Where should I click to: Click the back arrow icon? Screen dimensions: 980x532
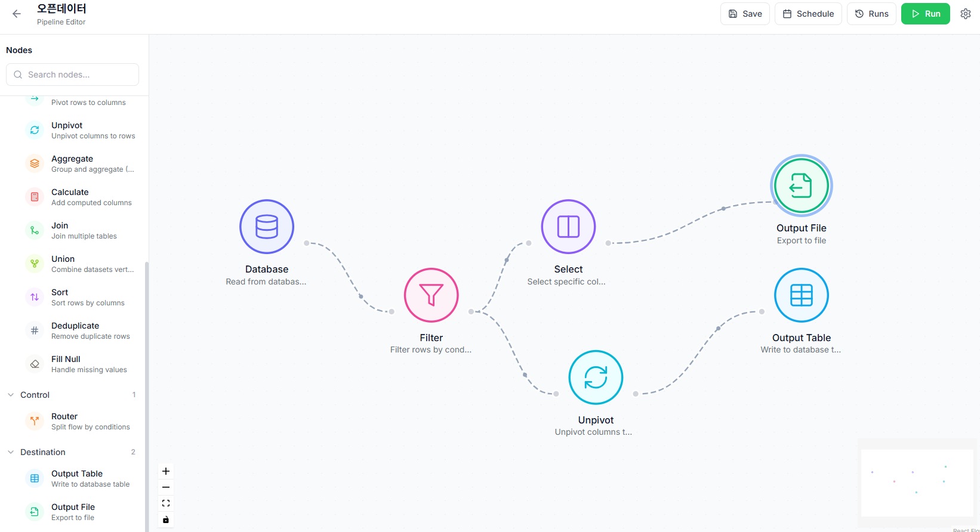(17, 14)
